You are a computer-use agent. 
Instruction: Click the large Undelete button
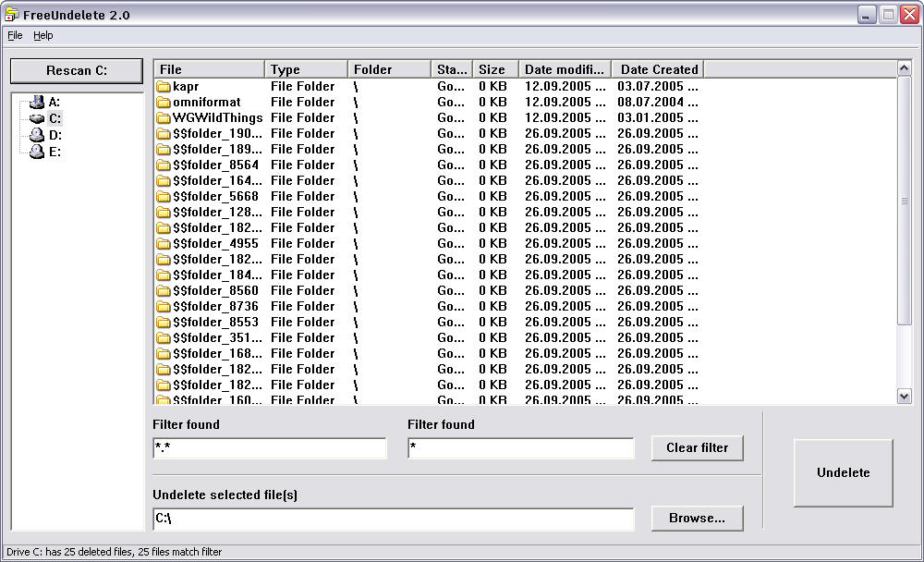point(844,472)
